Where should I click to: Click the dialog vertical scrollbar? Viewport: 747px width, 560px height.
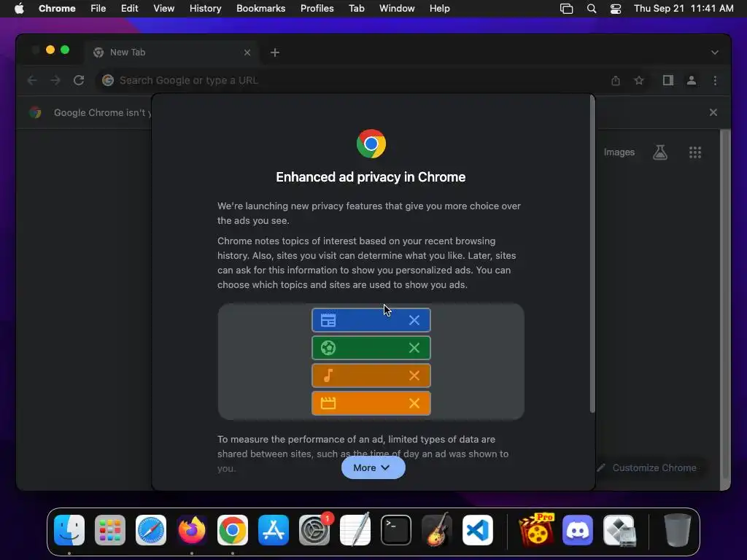(x=592, y=254)
